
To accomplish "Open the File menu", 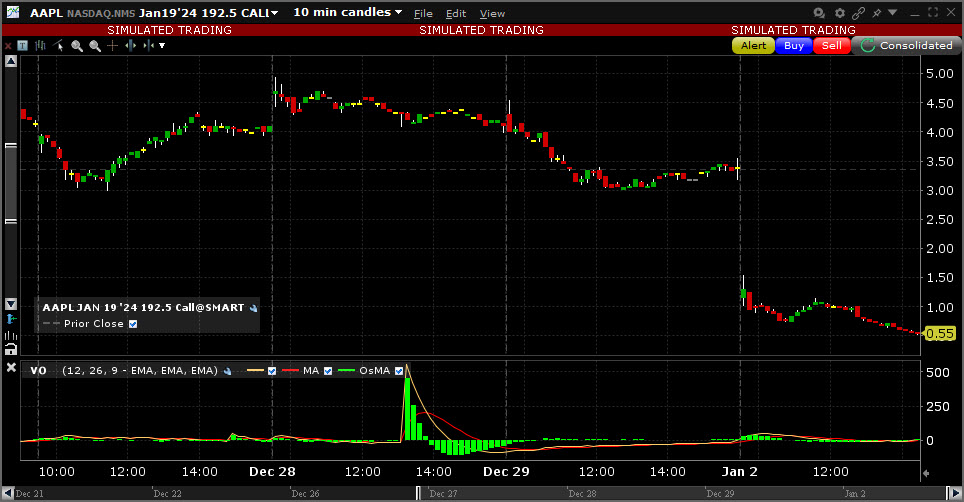I will point(423,14).
